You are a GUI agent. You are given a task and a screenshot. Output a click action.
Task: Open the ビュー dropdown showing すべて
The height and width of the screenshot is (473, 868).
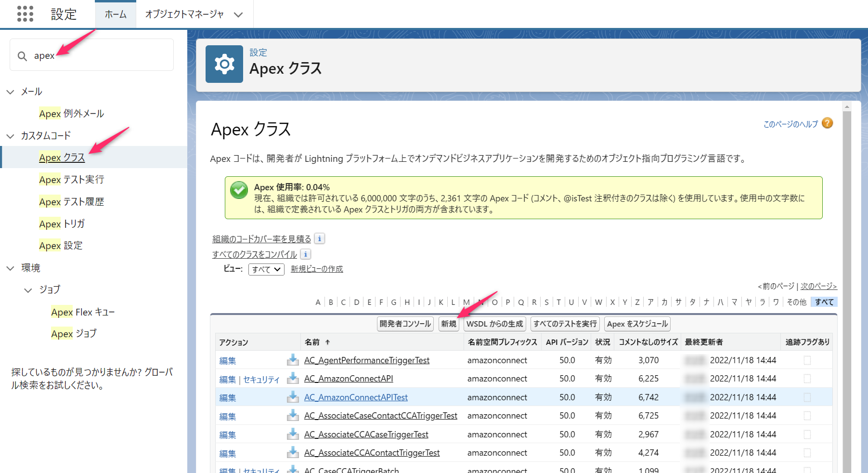point(266,269)
